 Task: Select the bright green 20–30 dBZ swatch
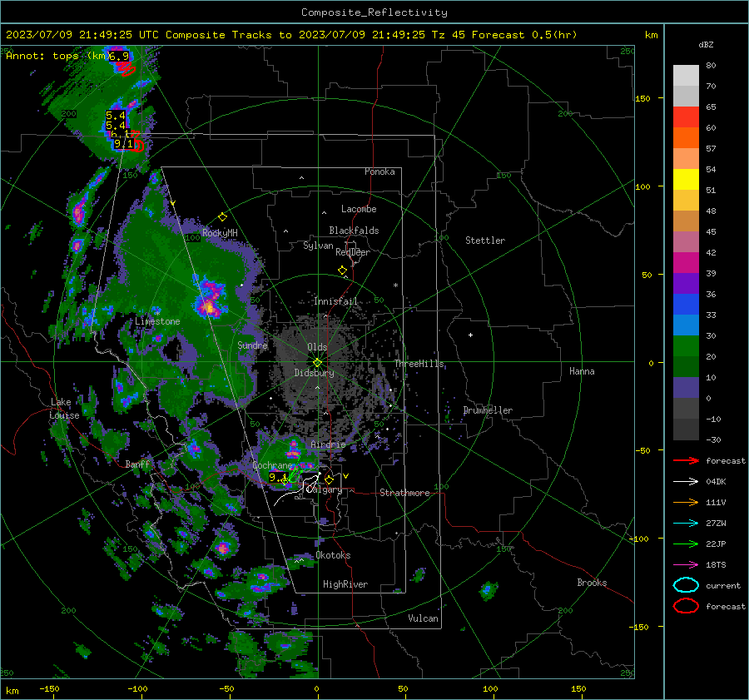(x=686, y=346)
